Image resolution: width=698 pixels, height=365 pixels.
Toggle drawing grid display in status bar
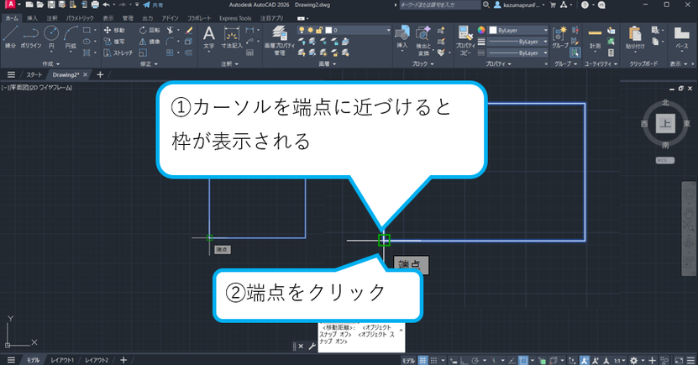tap(423, 360)
